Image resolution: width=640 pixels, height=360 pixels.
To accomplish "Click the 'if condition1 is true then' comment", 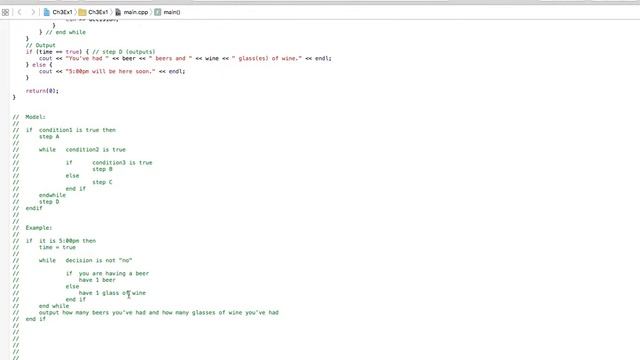I will pyautogui.click(x=71, y=130).
